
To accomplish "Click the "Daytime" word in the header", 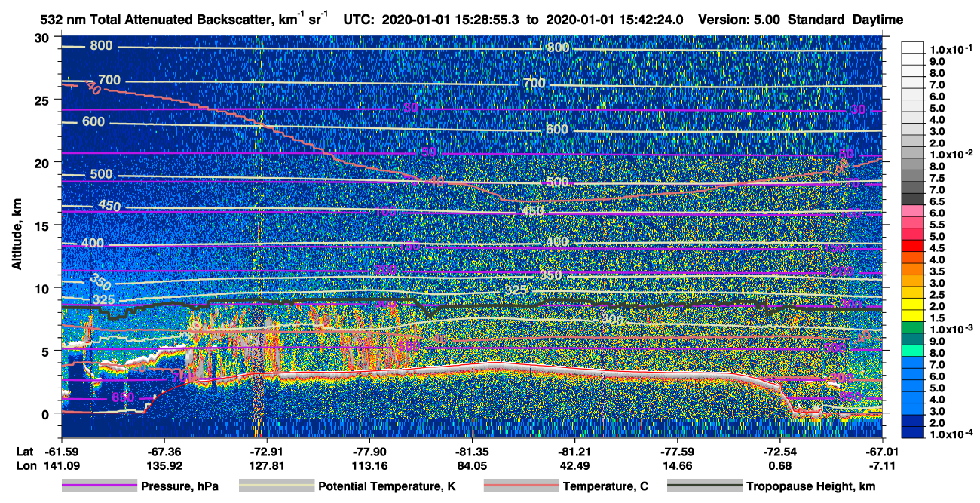I will point(878,20).
